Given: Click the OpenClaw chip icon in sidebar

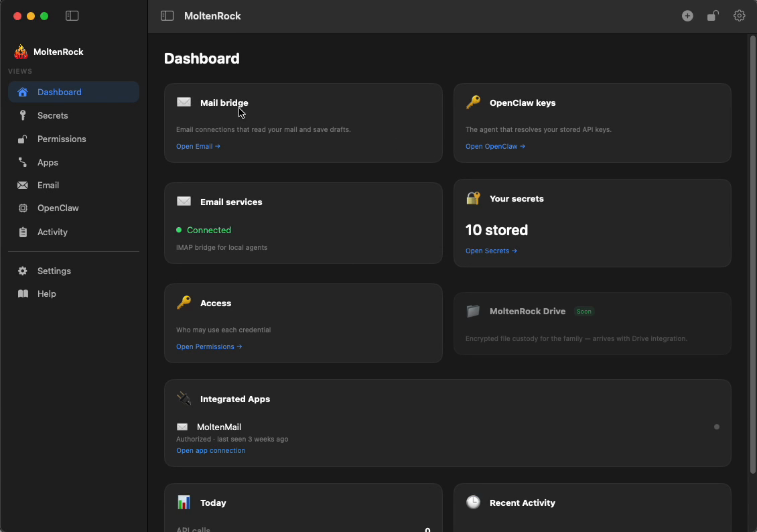Looking at the screenshot, I should [23, 208].
